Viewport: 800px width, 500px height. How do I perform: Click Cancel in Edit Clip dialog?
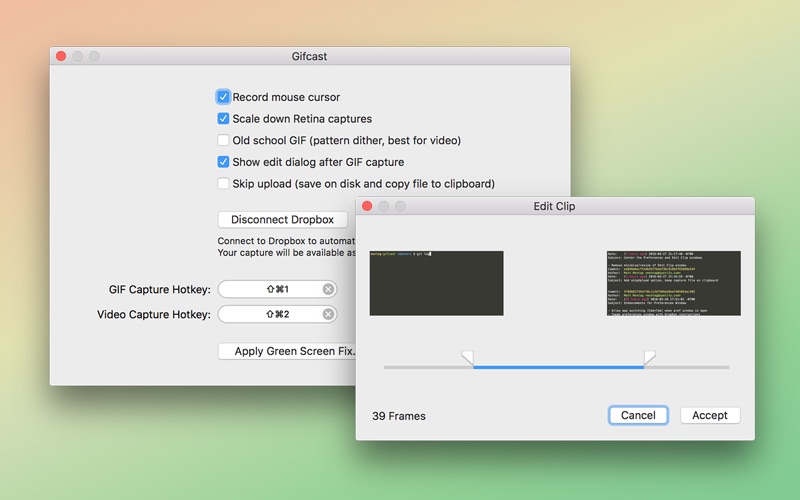[x=638, y=415]
